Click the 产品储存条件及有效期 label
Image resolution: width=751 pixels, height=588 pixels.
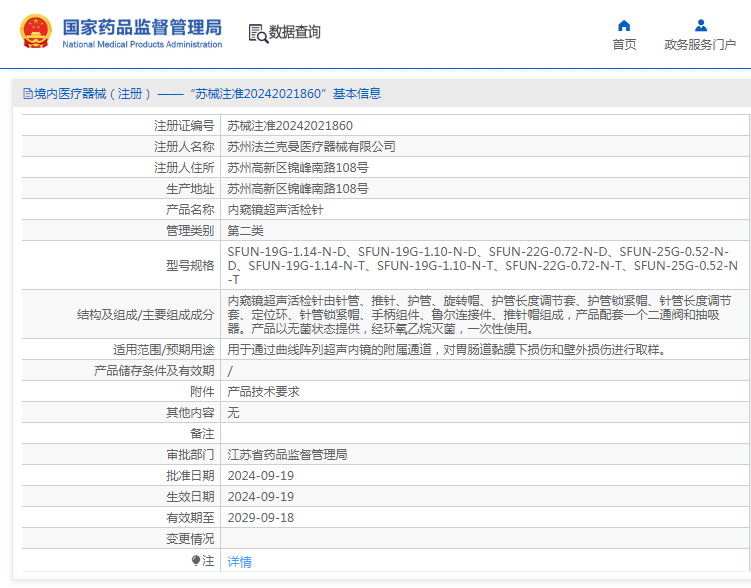pos(154,371)
